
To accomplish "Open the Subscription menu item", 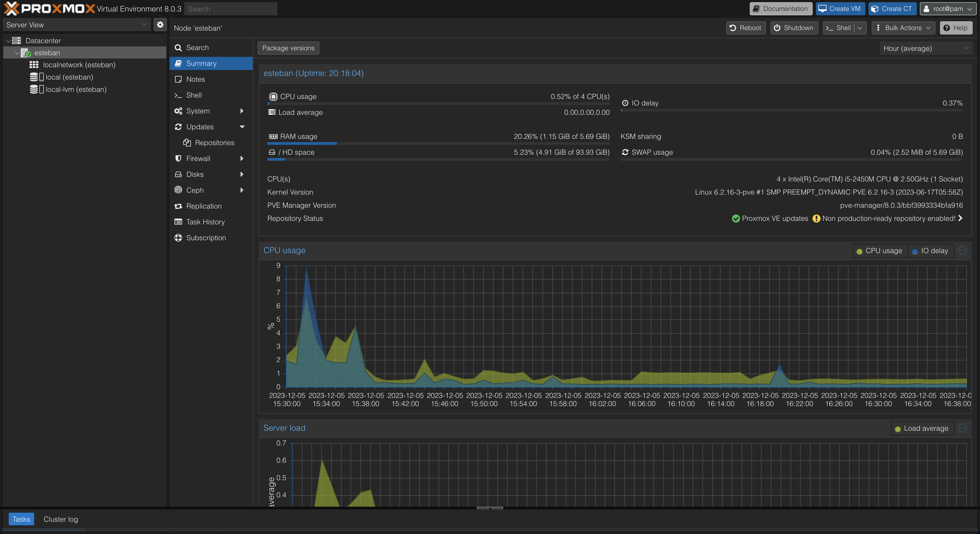I will 211,238.
